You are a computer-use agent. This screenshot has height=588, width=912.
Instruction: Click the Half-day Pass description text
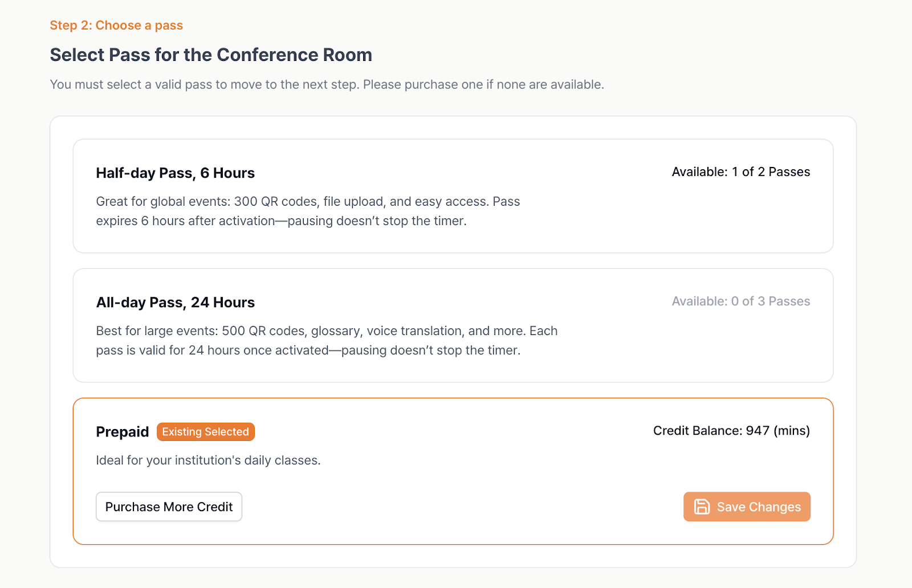[x=308, y=211]
